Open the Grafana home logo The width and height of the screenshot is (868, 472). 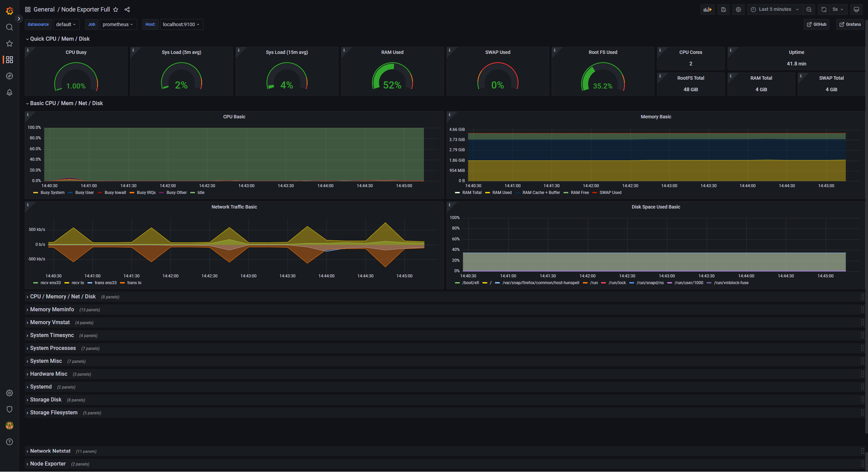point(9,11)
